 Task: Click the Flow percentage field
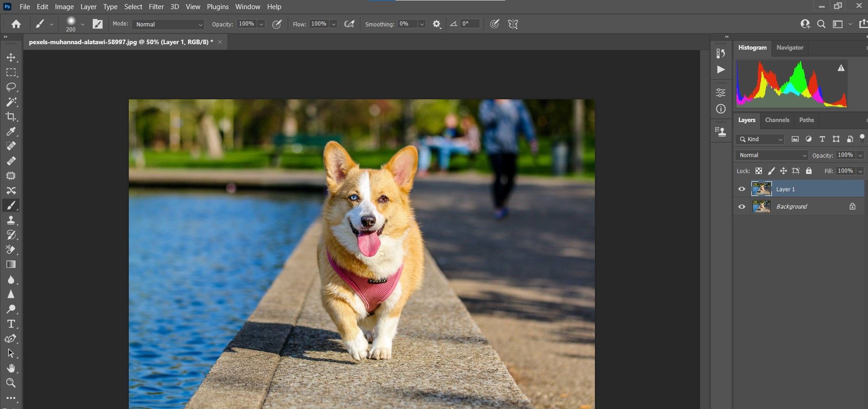319,24
